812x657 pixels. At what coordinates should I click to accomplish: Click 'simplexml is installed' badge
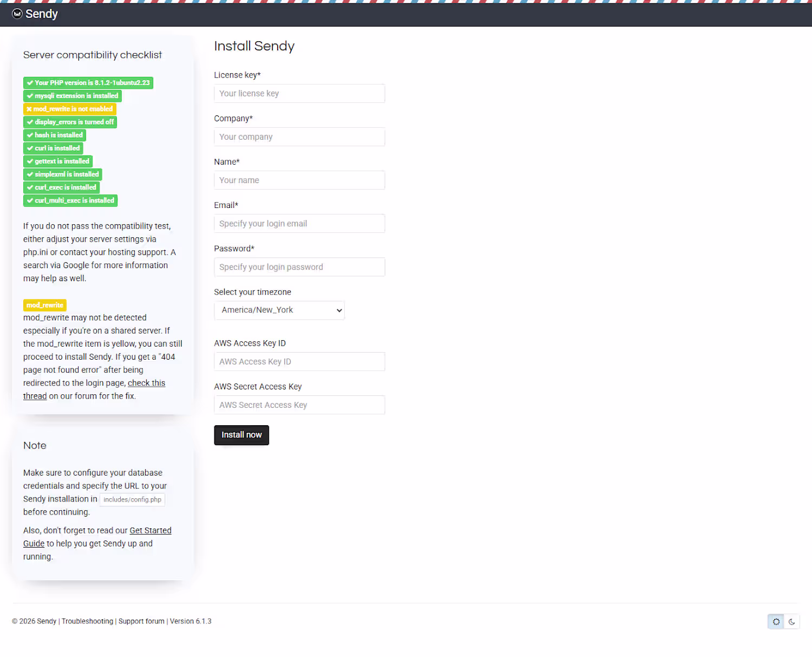(63, 174)
